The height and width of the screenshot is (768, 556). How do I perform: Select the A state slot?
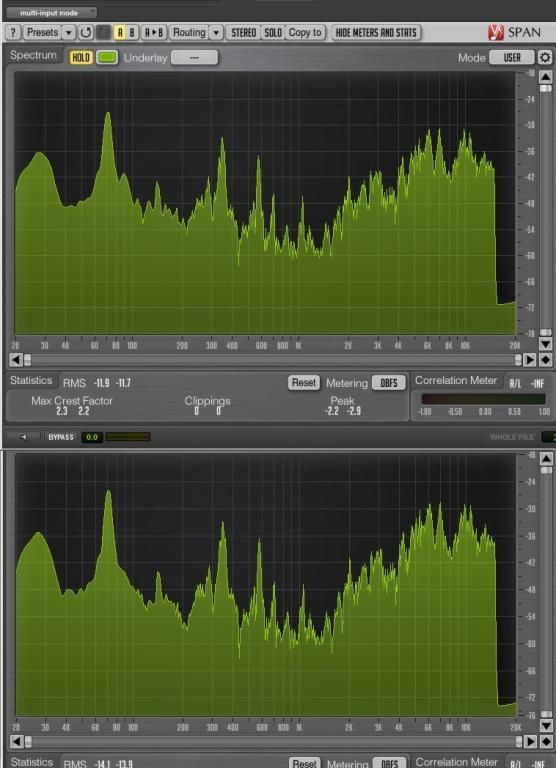tap(120, 33)
